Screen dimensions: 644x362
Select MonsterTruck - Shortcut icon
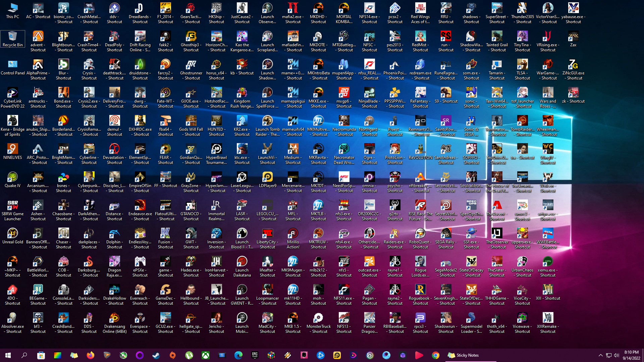[319, 323]
